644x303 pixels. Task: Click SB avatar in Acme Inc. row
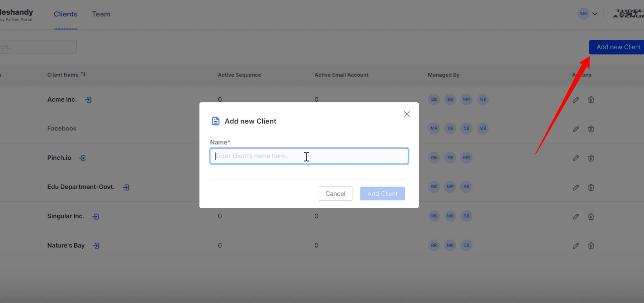[x=434, y=99]
